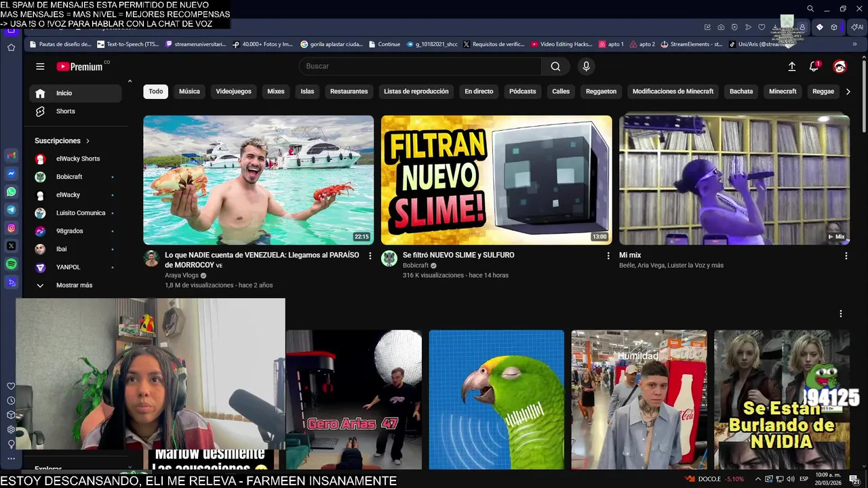Play the Venezuela Morrocoy video thumbnail
Screen dimensions: 868x488
click(258, 180)
